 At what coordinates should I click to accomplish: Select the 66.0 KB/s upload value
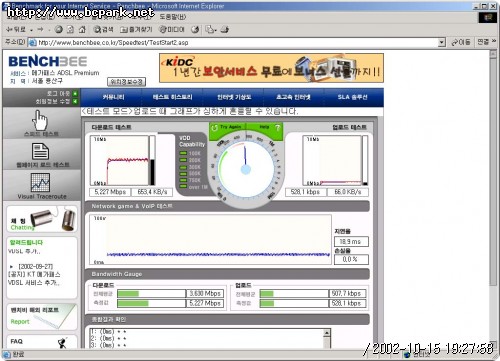click(348, 192)
